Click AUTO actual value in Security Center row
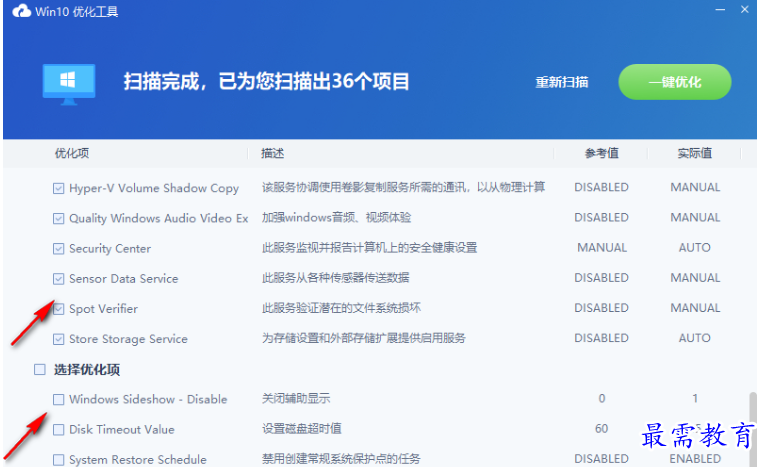This screenshot has width=763, height=467. tap(695, 248)
